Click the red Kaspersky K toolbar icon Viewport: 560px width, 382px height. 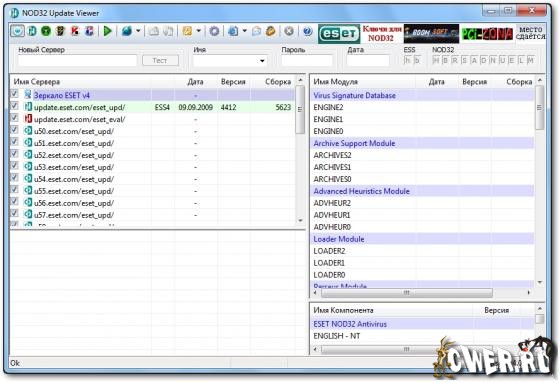pyautogui.click(x=75, y=31)
